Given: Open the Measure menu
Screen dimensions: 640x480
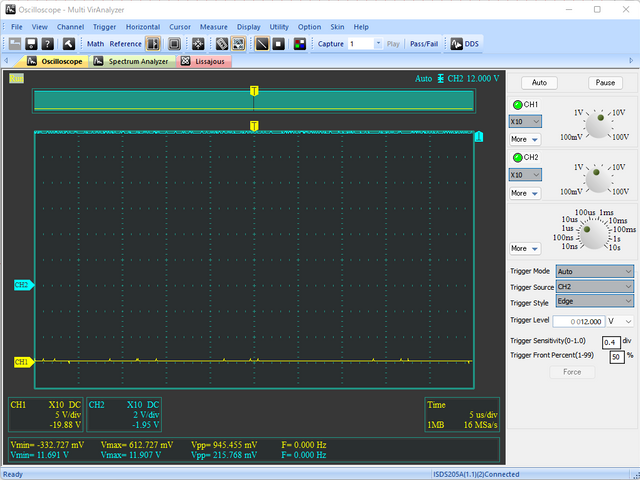Looking at the screenshot, I should pos(212,26).
